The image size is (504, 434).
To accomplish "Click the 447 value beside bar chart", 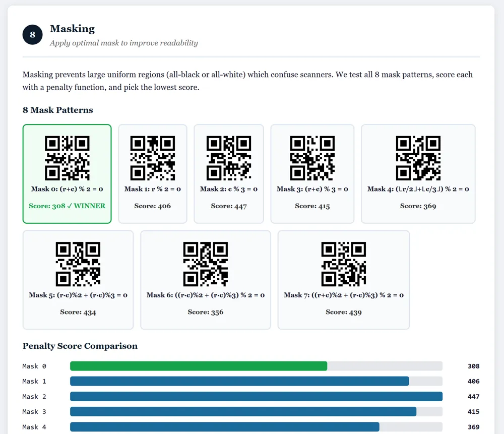I will coord(473,396).
